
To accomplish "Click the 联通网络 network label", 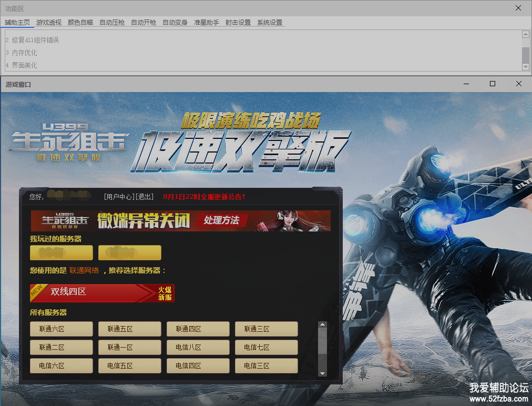I will pyautogui.click(x=84, y=270).
